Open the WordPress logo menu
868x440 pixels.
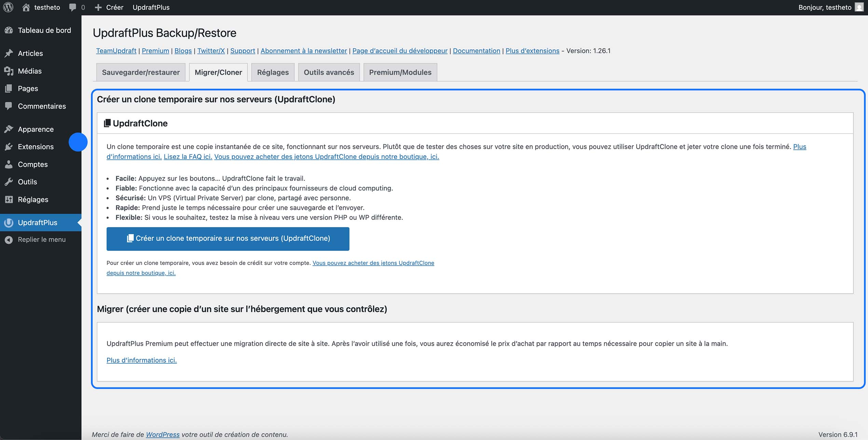[8, 7]
